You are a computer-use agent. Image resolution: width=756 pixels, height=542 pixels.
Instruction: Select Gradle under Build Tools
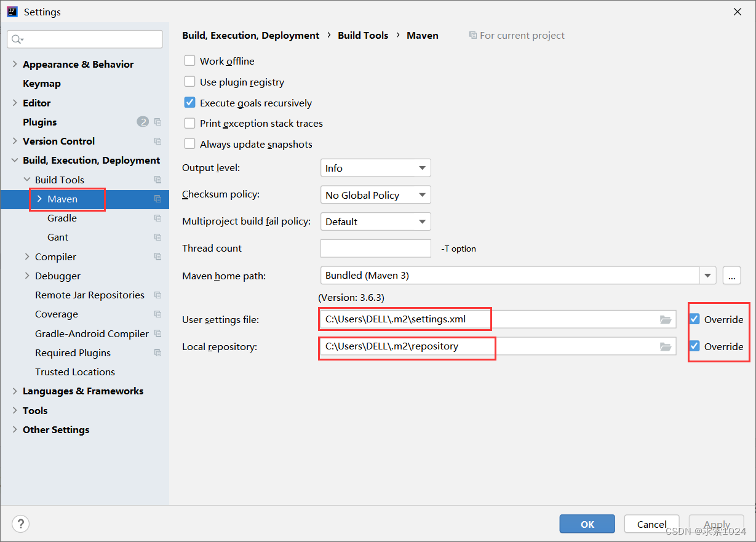tap(62, 218)
